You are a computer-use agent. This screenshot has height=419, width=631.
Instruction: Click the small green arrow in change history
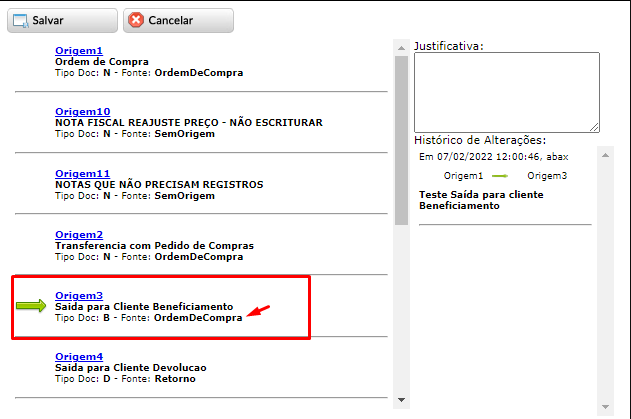tap(499, 176)
